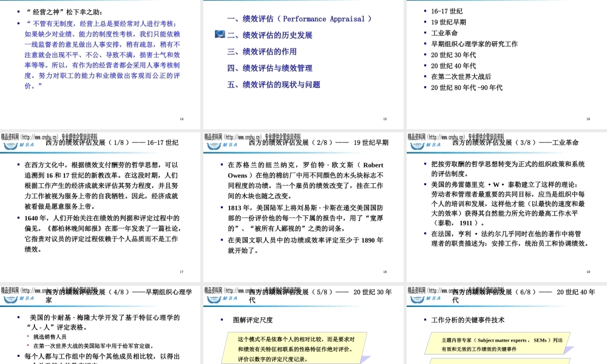Click the title 西方的绩效评估发展 (5/8) 20 世纪 30 年代
The image size is (607, 364).
[x=320, y=295]
